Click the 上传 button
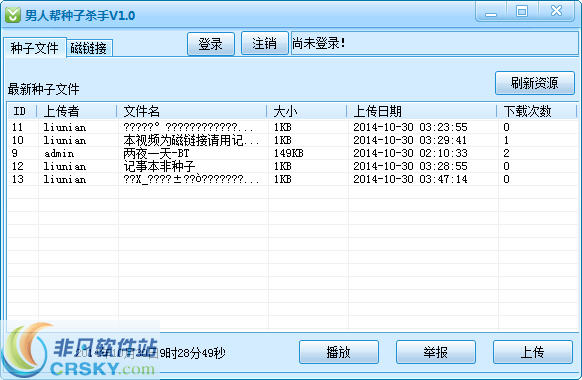Viewport: 582px width, 380px height. [533, 352]
